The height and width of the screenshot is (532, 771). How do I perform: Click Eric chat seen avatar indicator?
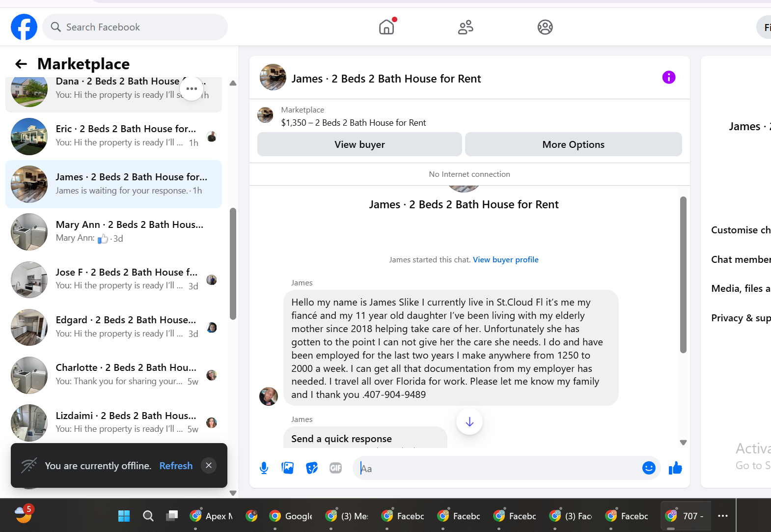[212, 137]
